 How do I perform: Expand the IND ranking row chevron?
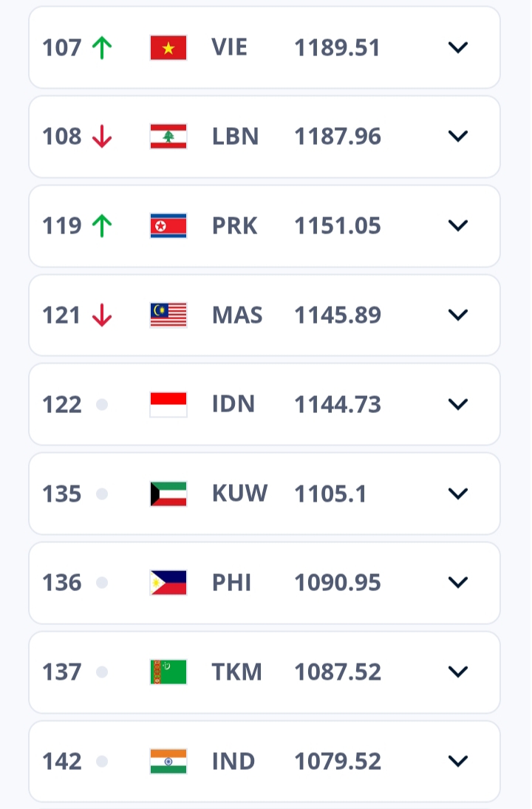point(458,761)
